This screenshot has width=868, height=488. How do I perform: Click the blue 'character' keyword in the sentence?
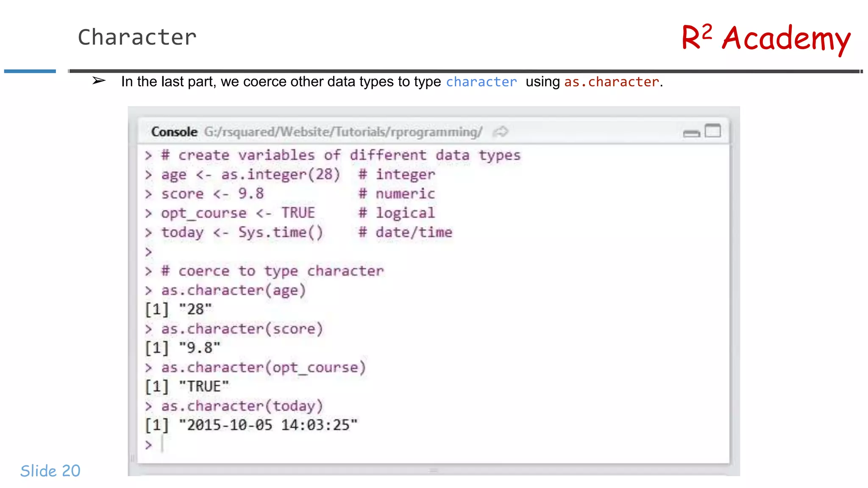point(481,82)
